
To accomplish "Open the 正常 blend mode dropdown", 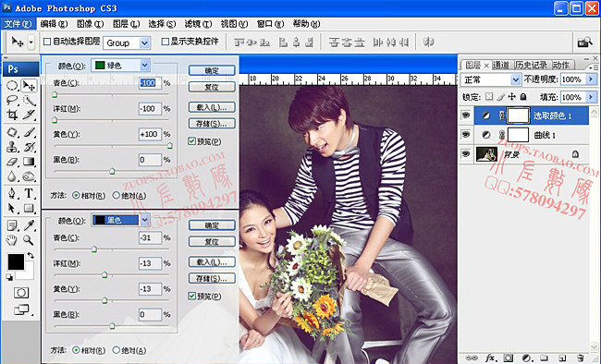I will pyautogui.click(x=516, y=79).
